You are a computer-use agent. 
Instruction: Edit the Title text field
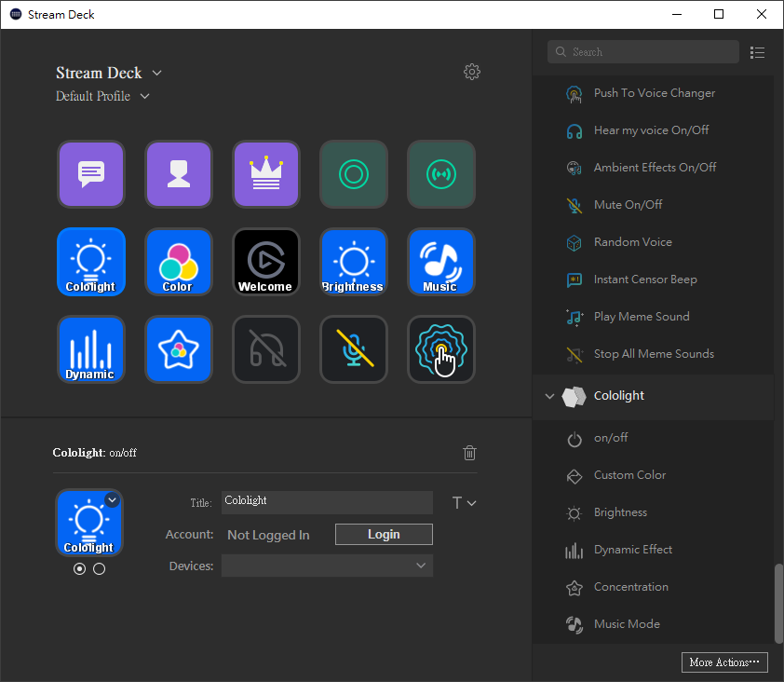327,502
